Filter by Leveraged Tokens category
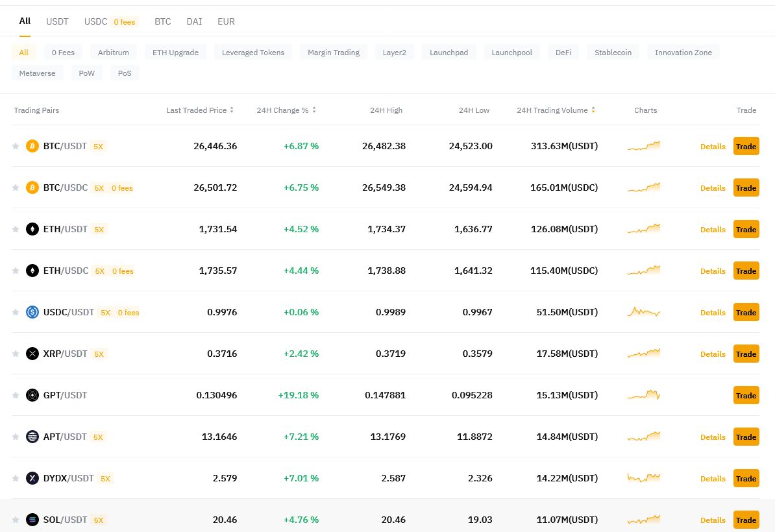The image size is (775, 532). pyautogui.click(x=253, y=53)
